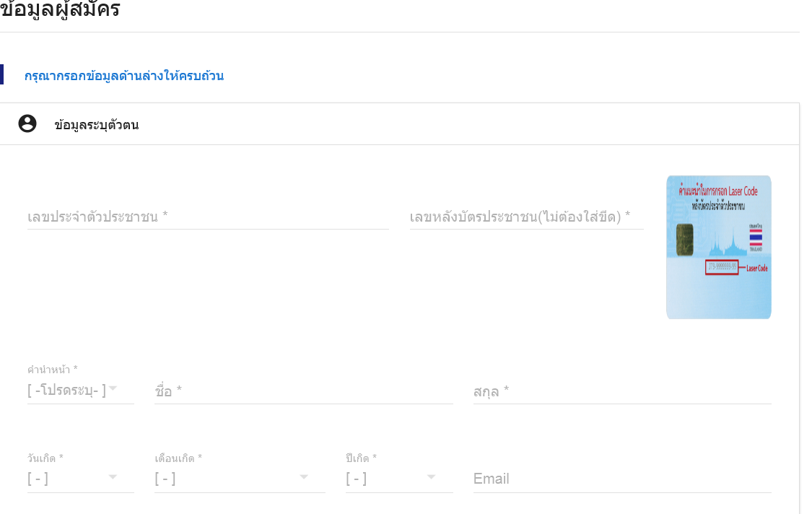Viewport: 812px width, 514px height.
Task: Click the account person icon beside ข้อมูลระบุตัวตน
Action: pyautogui.click(x=27, y=124)
